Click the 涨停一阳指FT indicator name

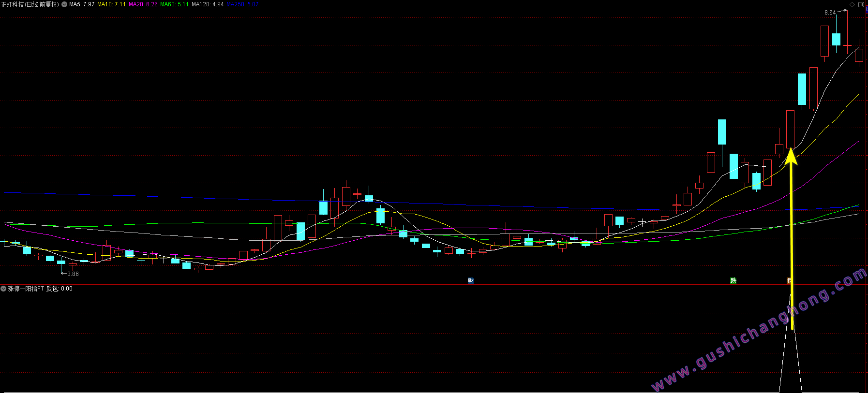(x=26, y=289)
